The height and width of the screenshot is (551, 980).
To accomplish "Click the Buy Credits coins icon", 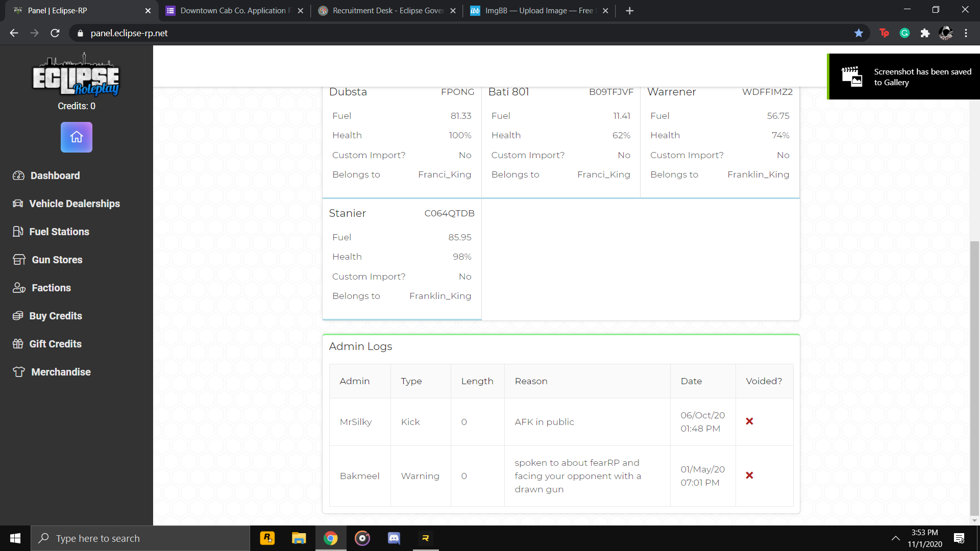I will [x=18, y=316].
